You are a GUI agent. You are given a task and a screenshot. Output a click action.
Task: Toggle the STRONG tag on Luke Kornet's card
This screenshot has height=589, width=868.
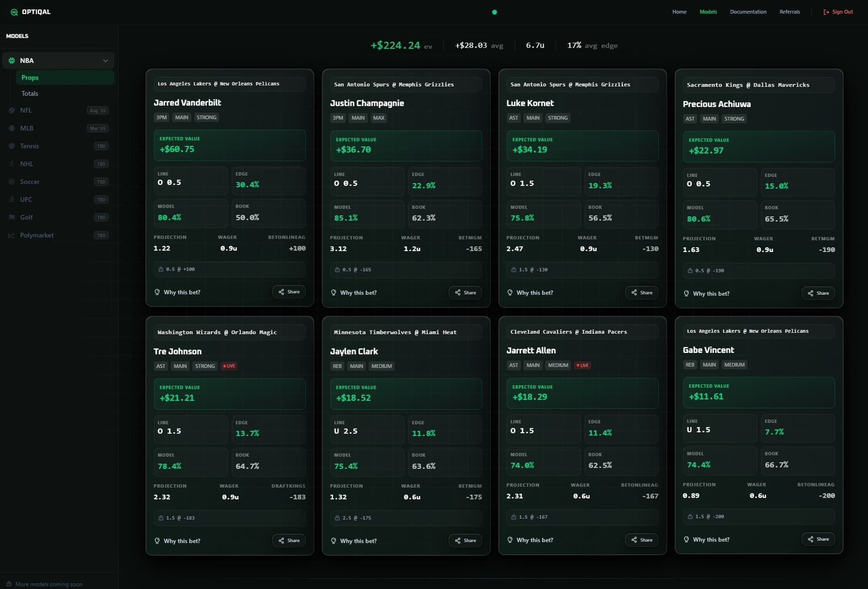[558, 118]
